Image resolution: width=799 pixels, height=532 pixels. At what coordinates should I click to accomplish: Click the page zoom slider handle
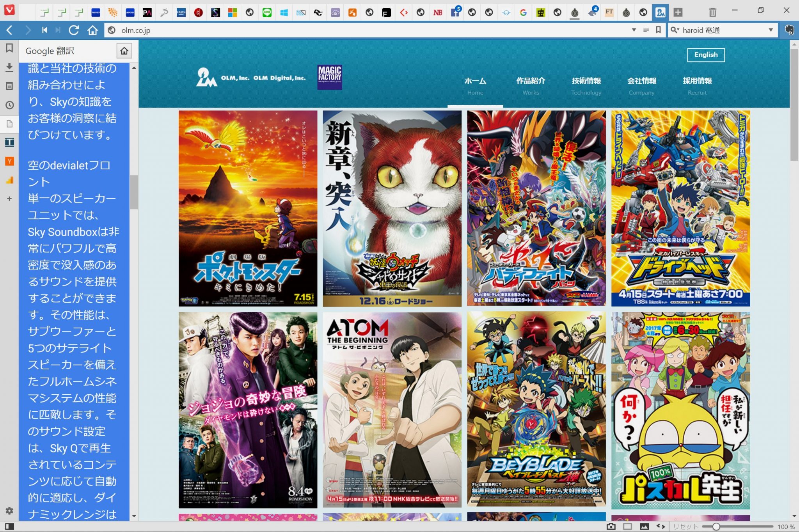(x=716, y=527)
